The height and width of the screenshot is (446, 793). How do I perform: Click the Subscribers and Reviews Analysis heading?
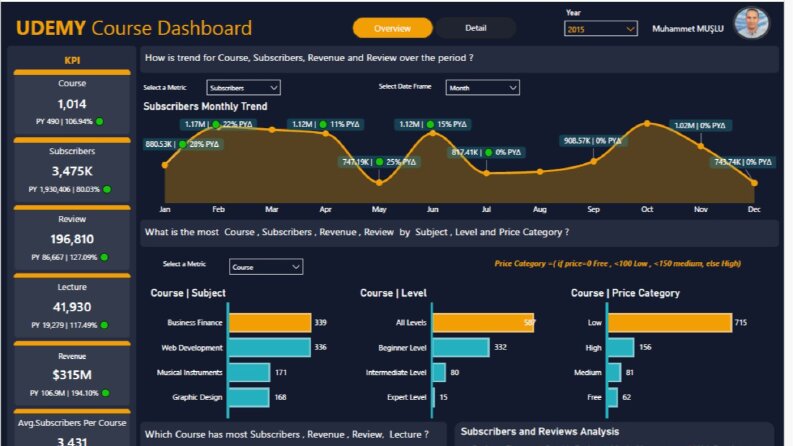click(540, 432)
